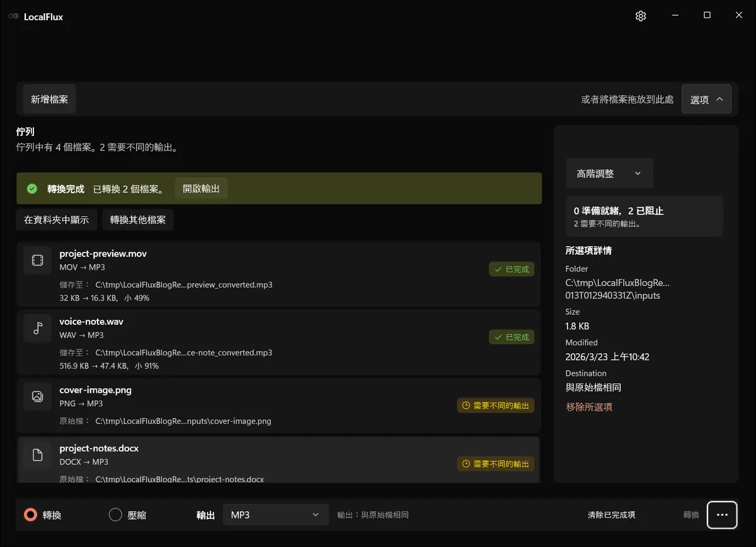Image resolution: width=756 pixels, height=547 pixels.
Task: Click 或者將檔案拖放到此處 drop hint text
Action: click(x=627, y=99)
